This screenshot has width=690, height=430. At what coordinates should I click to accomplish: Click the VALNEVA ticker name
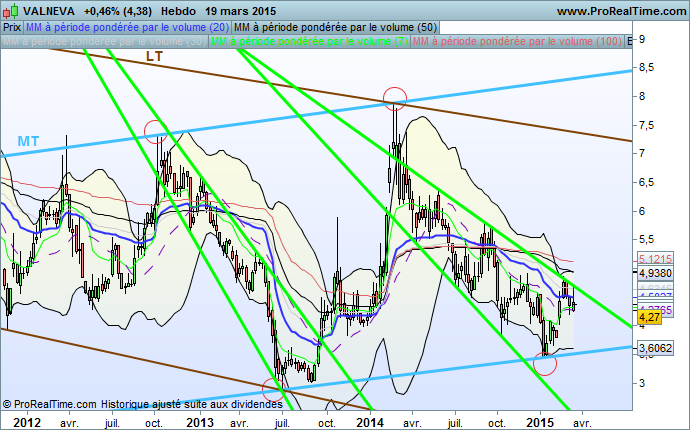[x=49, y=11]
